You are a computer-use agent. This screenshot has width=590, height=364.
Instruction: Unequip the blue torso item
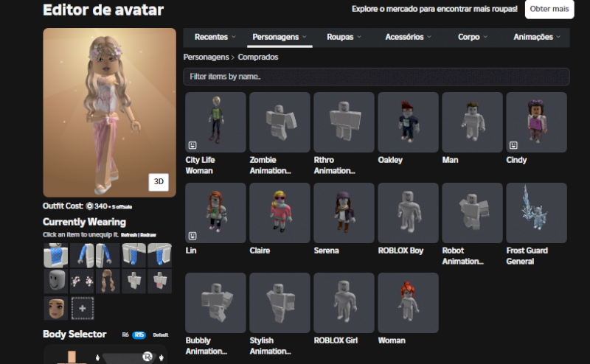click(x=56, y=256)
